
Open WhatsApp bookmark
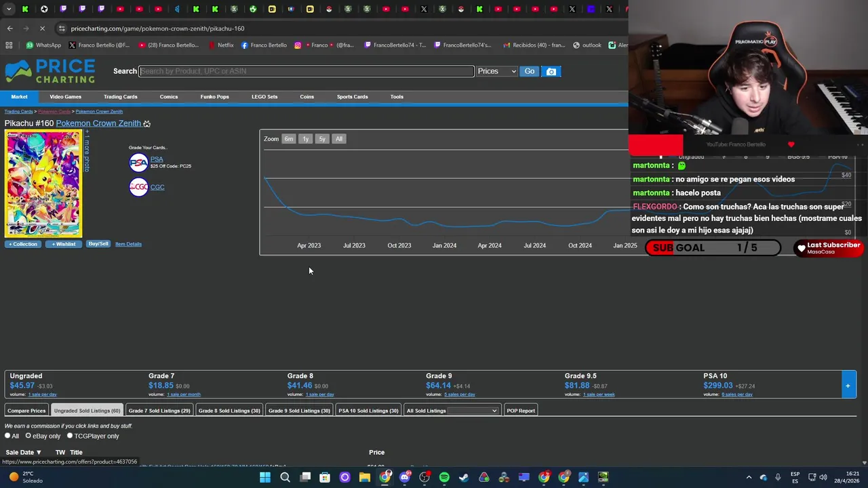[43, 45]
